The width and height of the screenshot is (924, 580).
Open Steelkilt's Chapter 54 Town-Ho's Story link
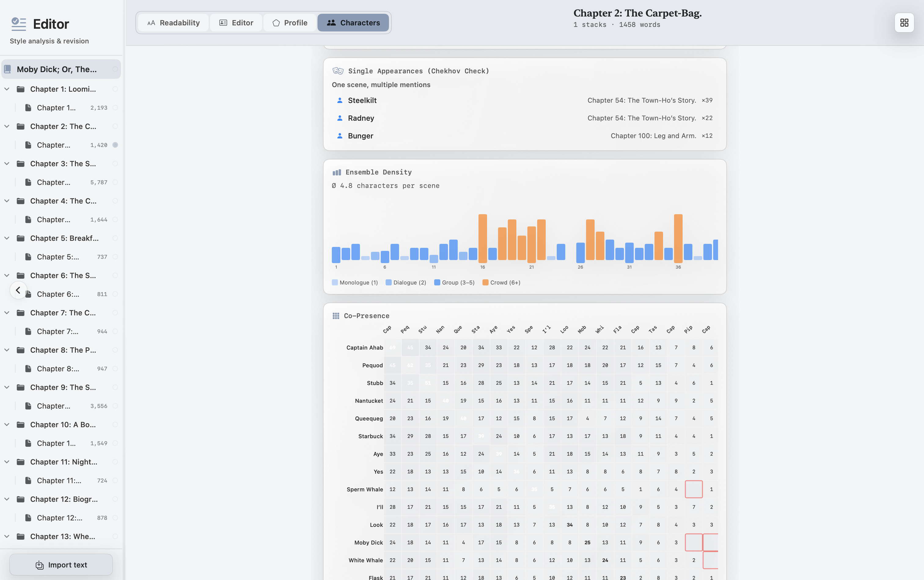(x=642, y=101)
